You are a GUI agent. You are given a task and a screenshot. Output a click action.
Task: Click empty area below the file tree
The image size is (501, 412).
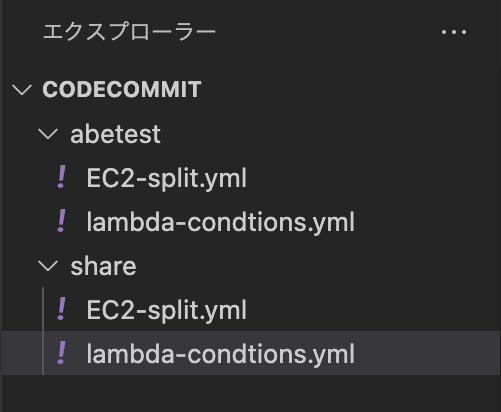pyautogui.click(x=250, y=393)
